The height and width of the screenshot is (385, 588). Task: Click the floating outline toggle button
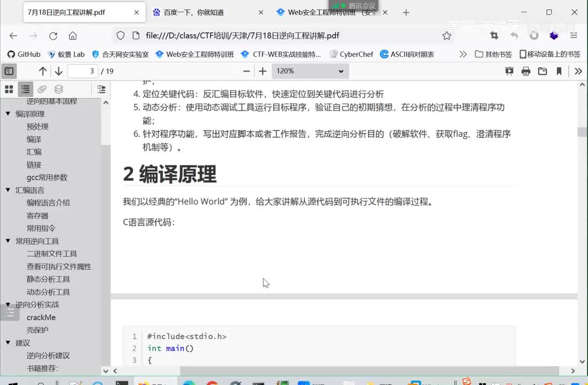10,312
